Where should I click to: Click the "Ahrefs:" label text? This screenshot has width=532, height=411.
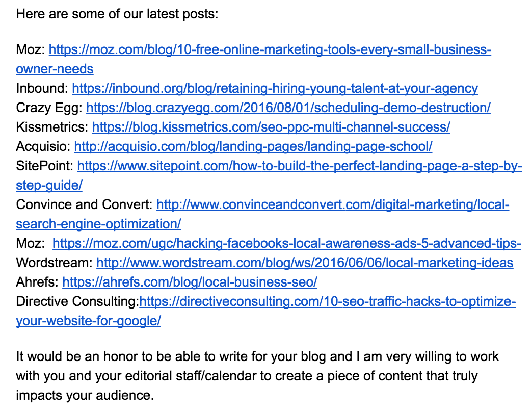click(37, 282)
